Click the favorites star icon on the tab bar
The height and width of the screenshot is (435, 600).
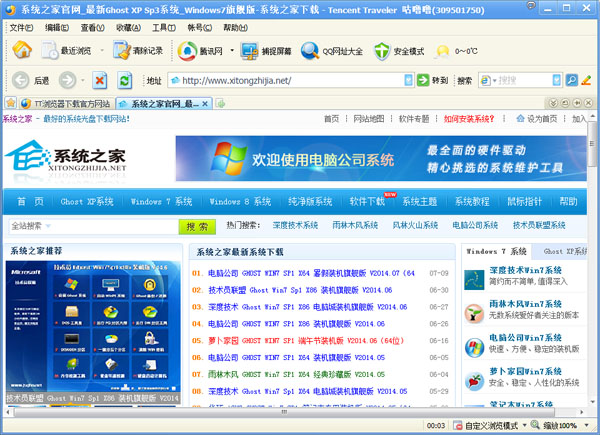[11, 103]
